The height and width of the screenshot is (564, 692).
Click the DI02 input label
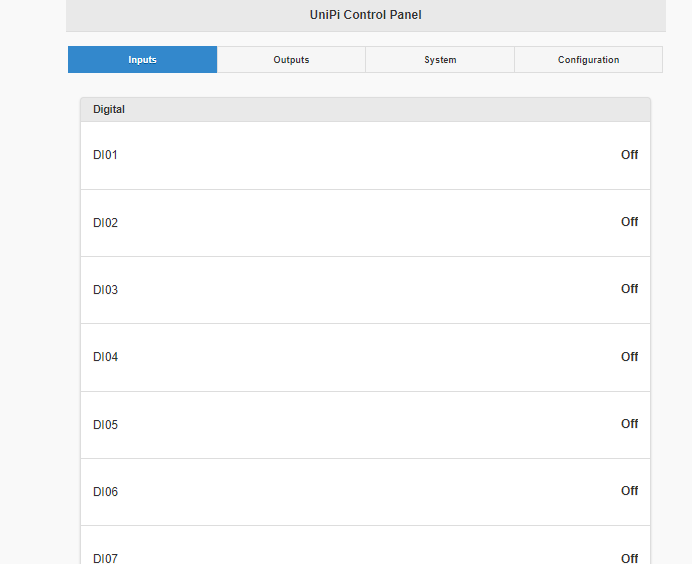click(105, 223)
